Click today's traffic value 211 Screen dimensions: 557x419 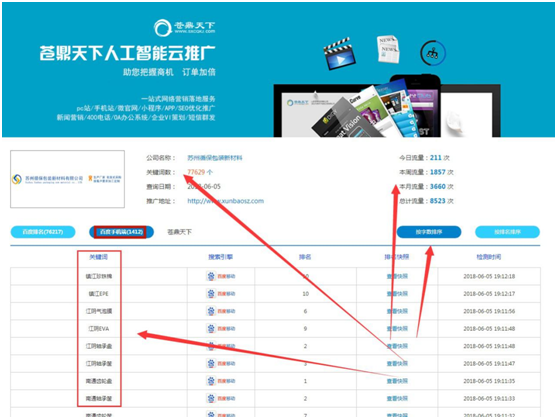pos(436,158)
